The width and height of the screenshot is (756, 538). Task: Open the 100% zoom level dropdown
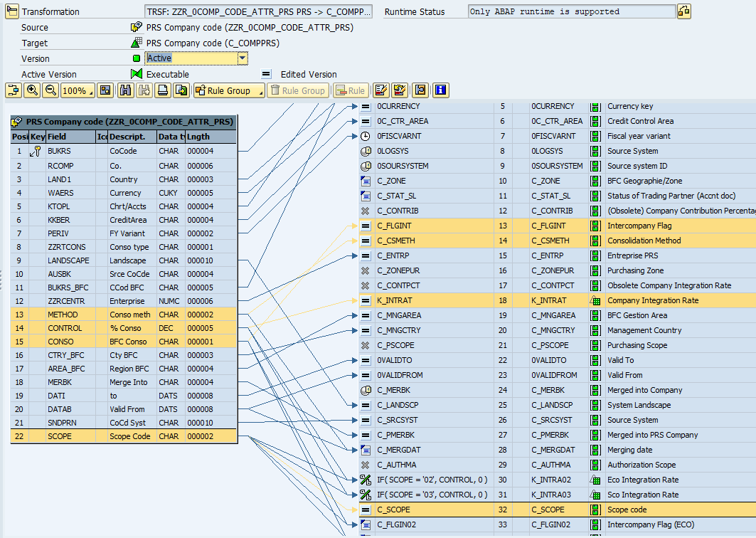point(91,90)
